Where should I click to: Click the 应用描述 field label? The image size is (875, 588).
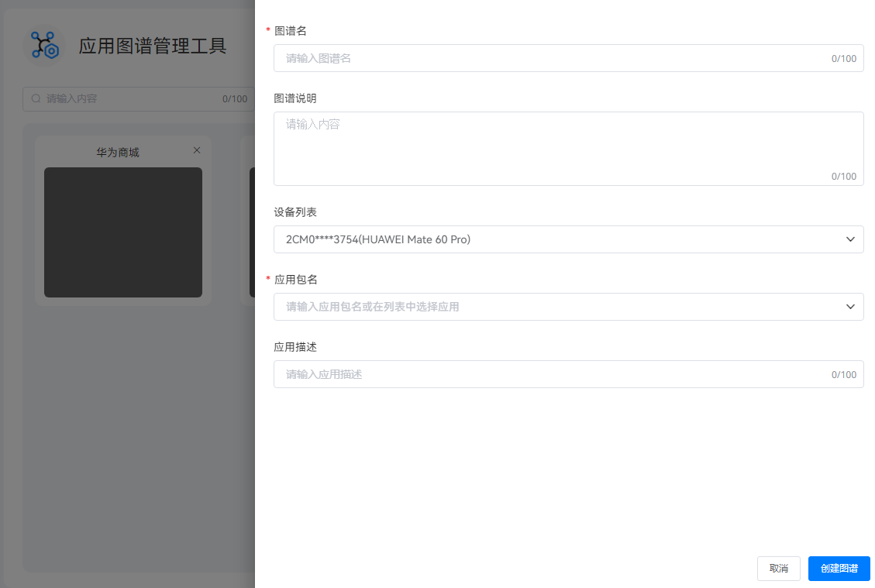(295, 347)
